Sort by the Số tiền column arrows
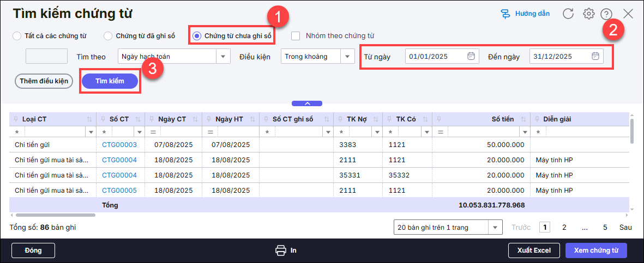 (x=523, y=119)
